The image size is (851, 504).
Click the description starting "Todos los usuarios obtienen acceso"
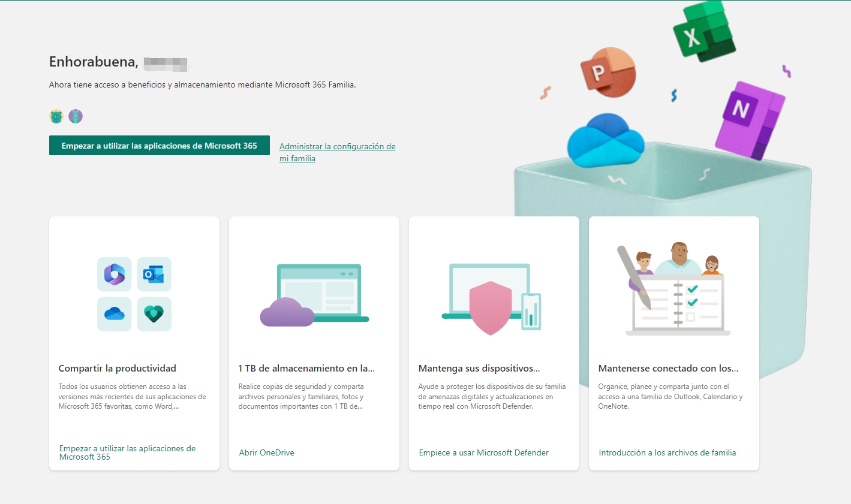click(133, 397)
